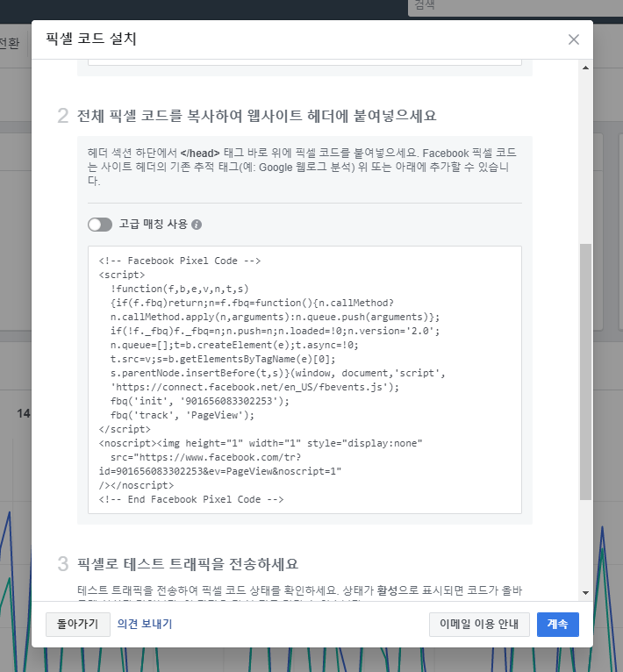The width and height of the screenshot is (623, 672).
Task: Click the www.facebook.com/tr src line
Action: point(206,457)
